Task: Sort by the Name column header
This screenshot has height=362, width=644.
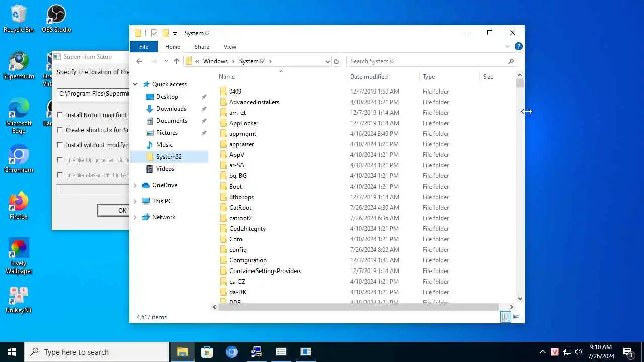Action: (x=227, y=77)
